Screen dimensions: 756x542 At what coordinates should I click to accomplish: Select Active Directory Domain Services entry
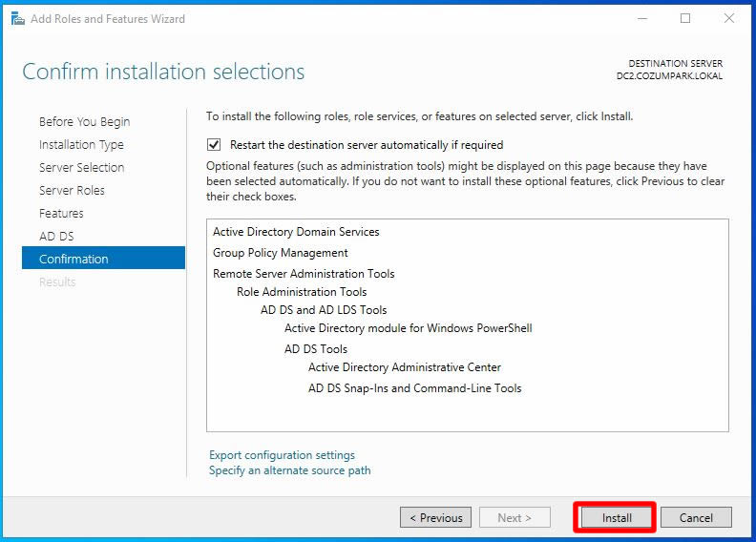pos(296,232)
